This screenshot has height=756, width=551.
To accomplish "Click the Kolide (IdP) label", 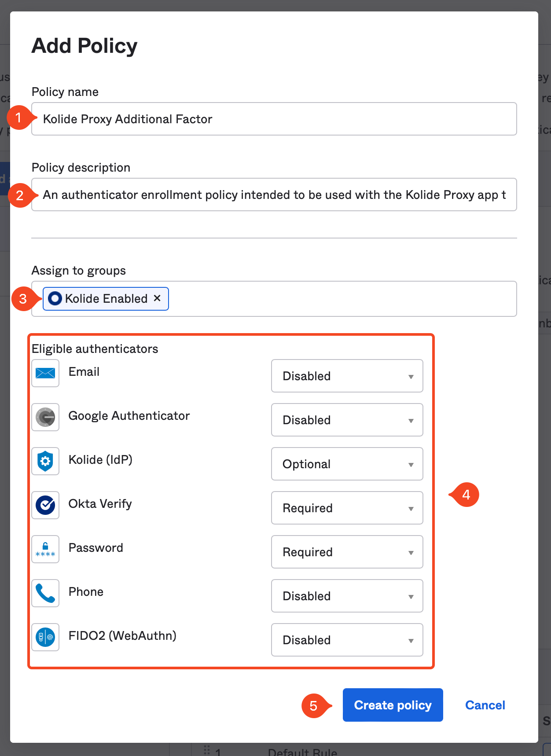I will [x=101, y=460].
